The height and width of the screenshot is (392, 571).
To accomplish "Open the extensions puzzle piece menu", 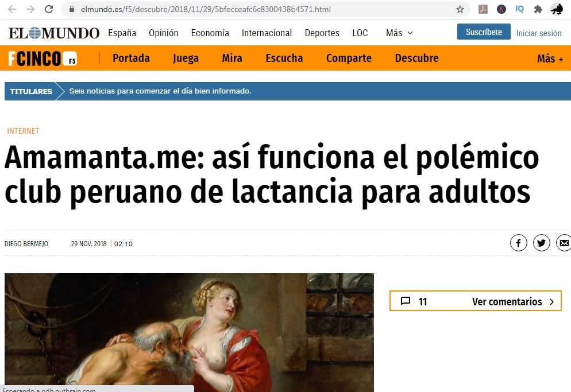I will [x=538, y=9].
